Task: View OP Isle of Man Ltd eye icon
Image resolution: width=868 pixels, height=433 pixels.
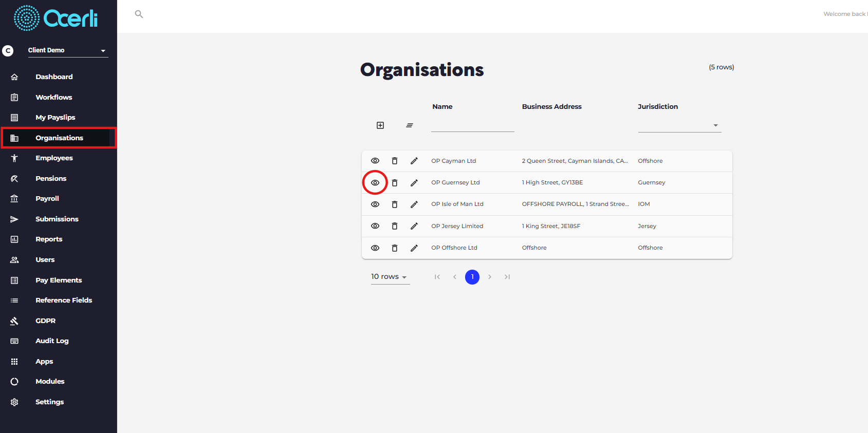Action: [375, 204]
